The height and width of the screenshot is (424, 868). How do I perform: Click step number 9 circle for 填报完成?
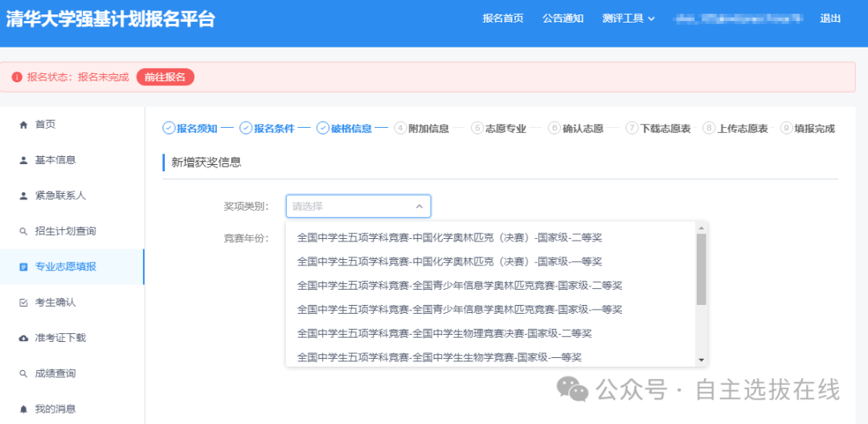coord(786,128)
